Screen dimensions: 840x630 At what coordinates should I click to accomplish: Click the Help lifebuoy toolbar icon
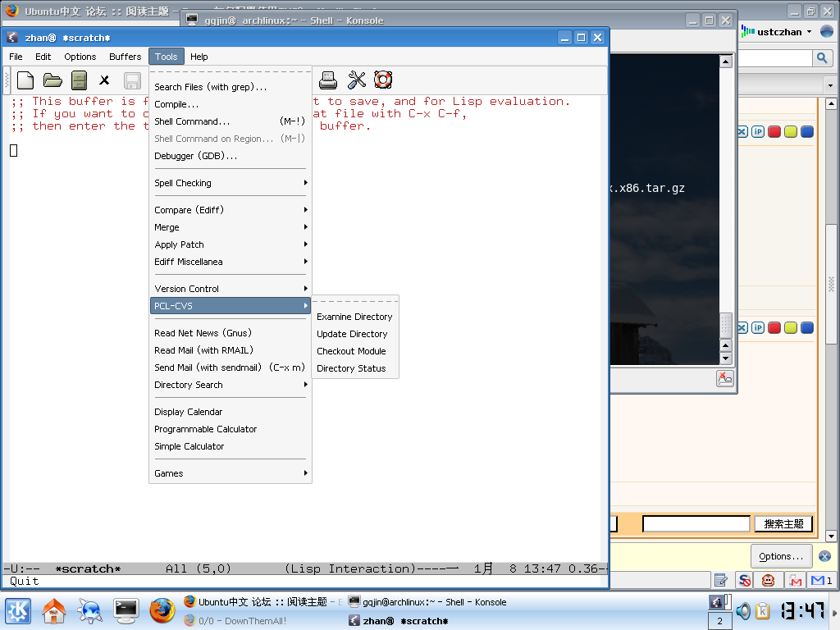[383, 80]
